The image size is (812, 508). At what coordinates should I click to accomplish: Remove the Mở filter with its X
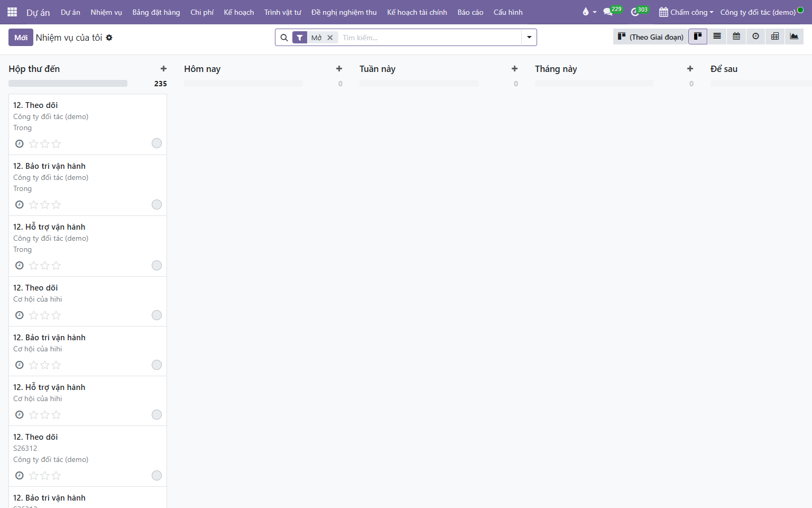[x=330, y=38]
